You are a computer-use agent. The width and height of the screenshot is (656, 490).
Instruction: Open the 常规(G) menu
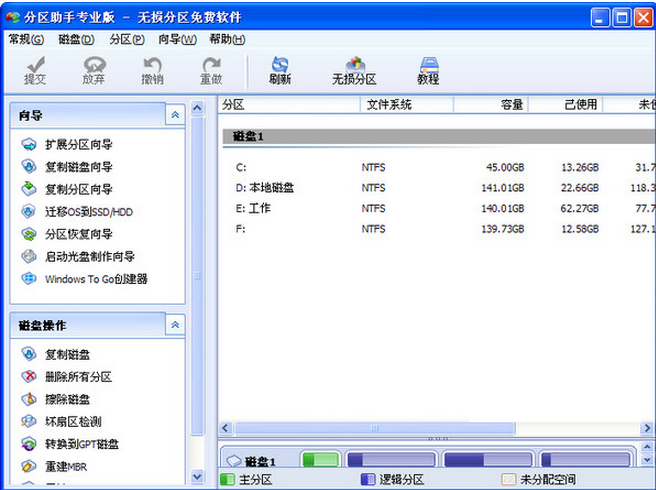(26, 39)
